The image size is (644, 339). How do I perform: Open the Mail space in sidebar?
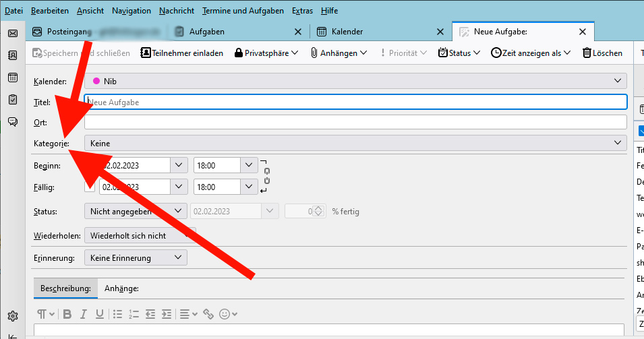(x=12, y=33)
